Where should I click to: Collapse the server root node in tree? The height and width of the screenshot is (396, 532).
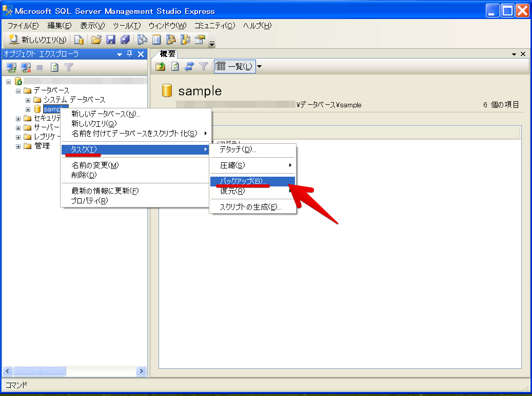[9, 82]
